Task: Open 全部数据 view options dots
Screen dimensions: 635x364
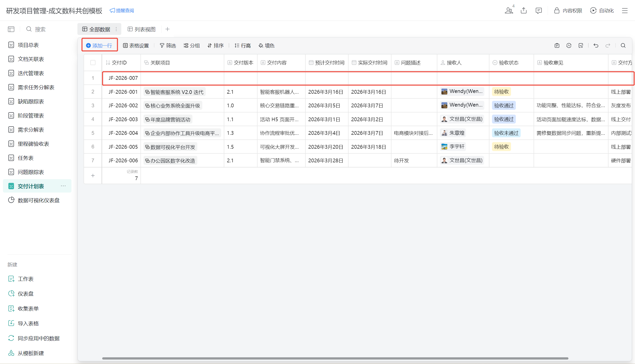Action: tap(116, 29)
